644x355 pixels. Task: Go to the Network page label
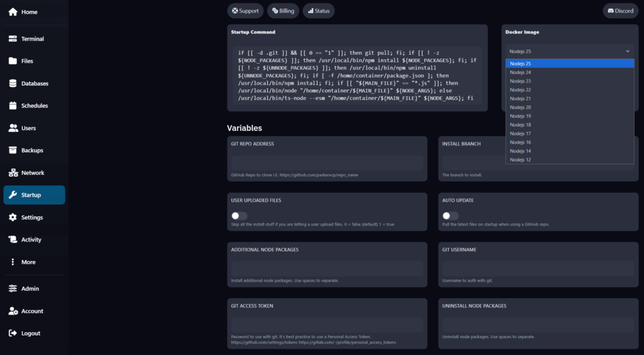[x=33, y=173]
